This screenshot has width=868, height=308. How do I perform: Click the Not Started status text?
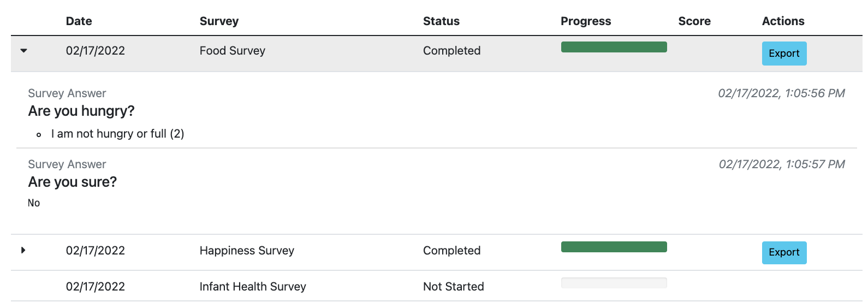[454, 287]
